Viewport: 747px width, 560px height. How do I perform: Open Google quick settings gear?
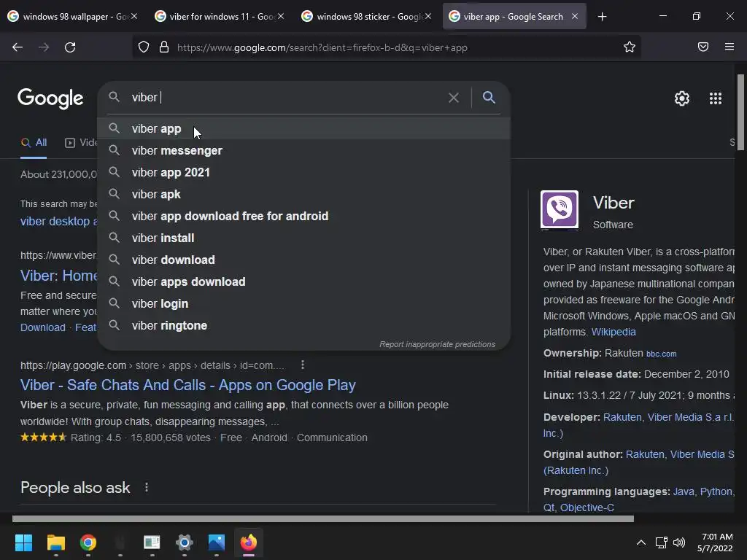[x=682, y=98]
